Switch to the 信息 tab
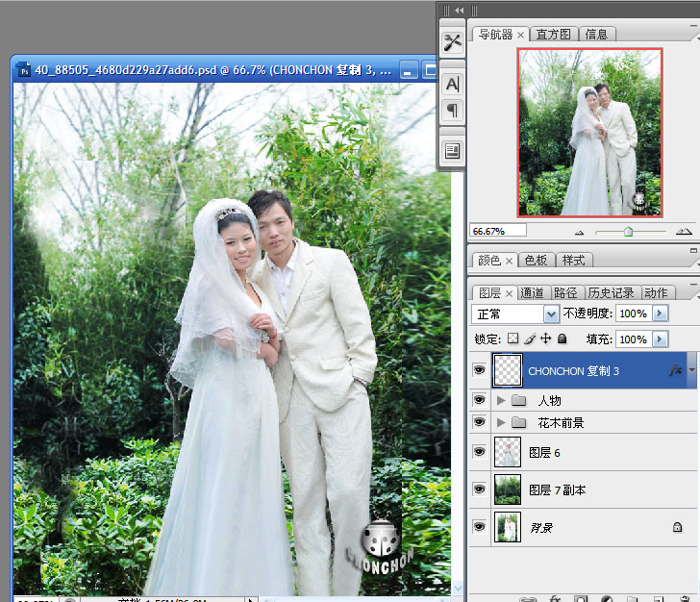The height and width of the screenshot is (602, 700). click(596, 35)
